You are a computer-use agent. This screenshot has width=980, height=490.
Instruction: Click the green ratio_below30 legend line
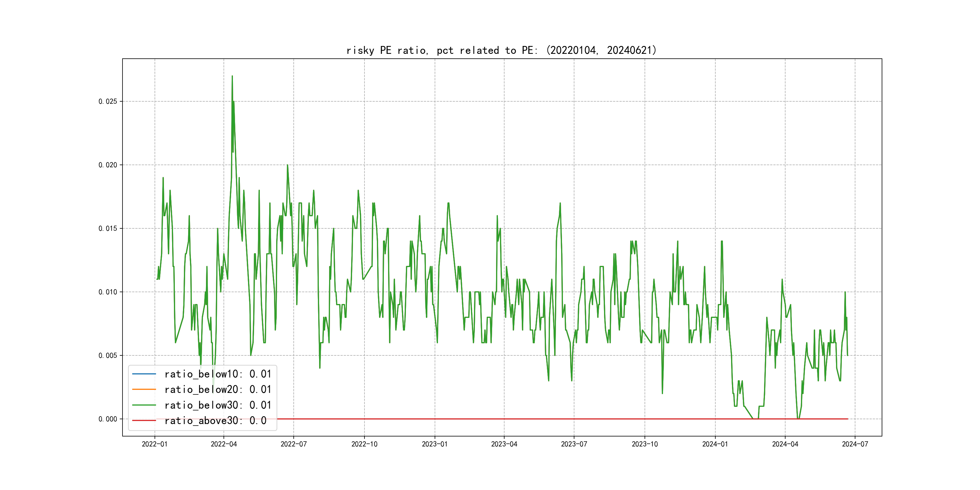coord(144,405)
